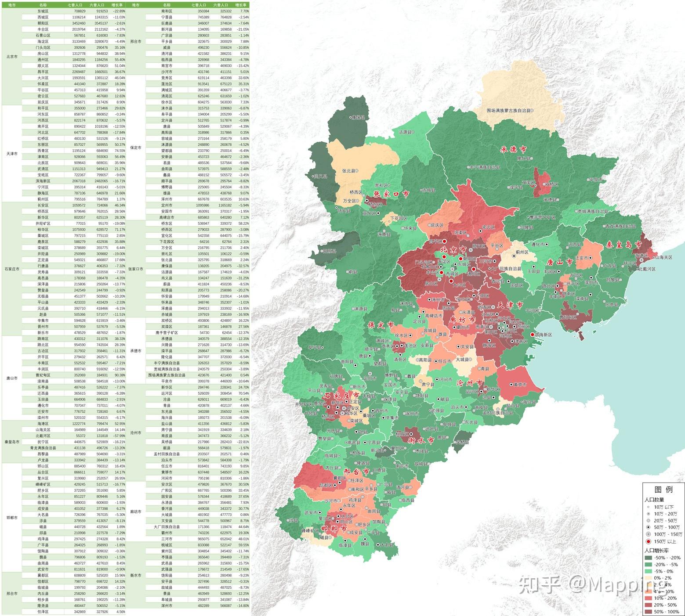Click value 3452460 in the 朝阳区 row
685x616 pixels.
[79, 23]
